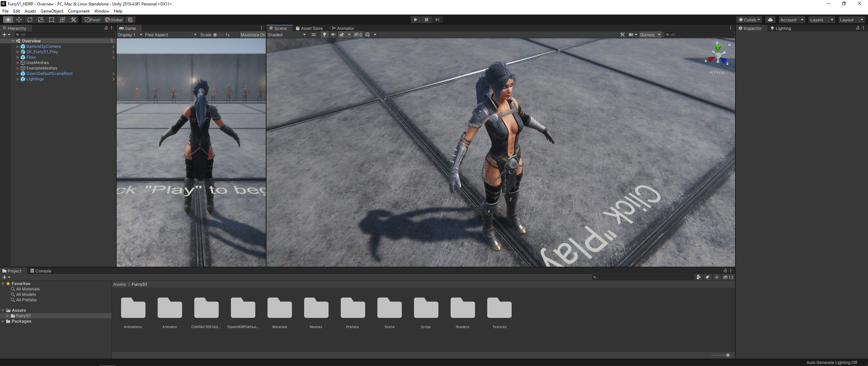This screenshot has height=366, width=868.
Task: Select the combined Transform tool
Action: (62, 20)
